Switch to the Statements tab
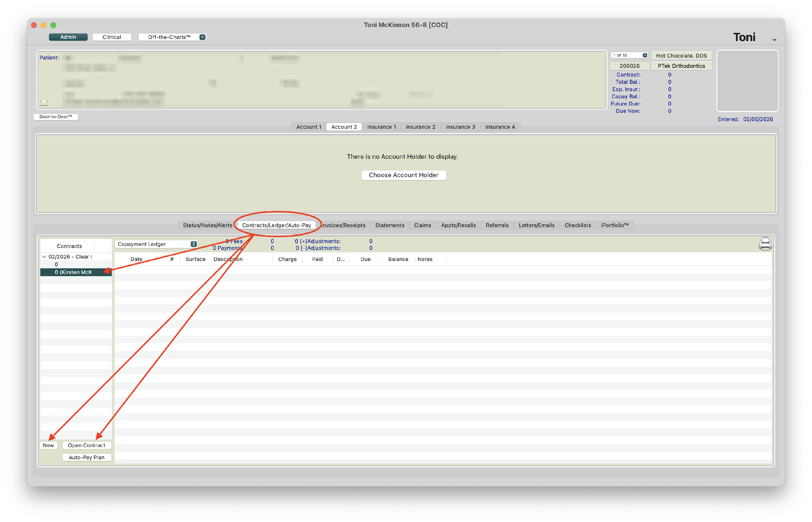Viewport: 812px width, 522px height. [389, 225]
